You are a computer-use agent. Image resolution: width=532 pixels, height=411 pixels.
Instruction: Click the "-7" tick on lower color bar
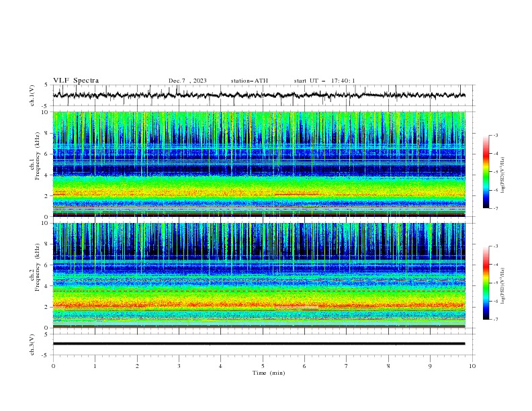point(496,320)
